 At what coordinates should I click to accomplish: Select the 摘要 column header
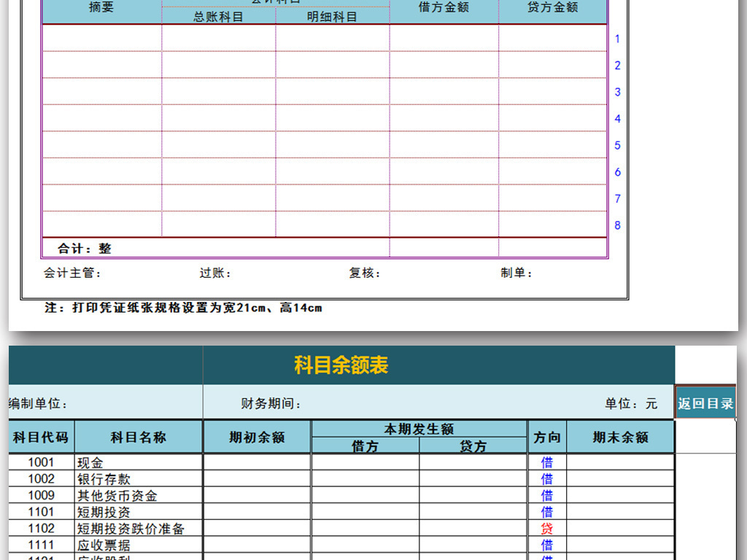coord(102,9)
